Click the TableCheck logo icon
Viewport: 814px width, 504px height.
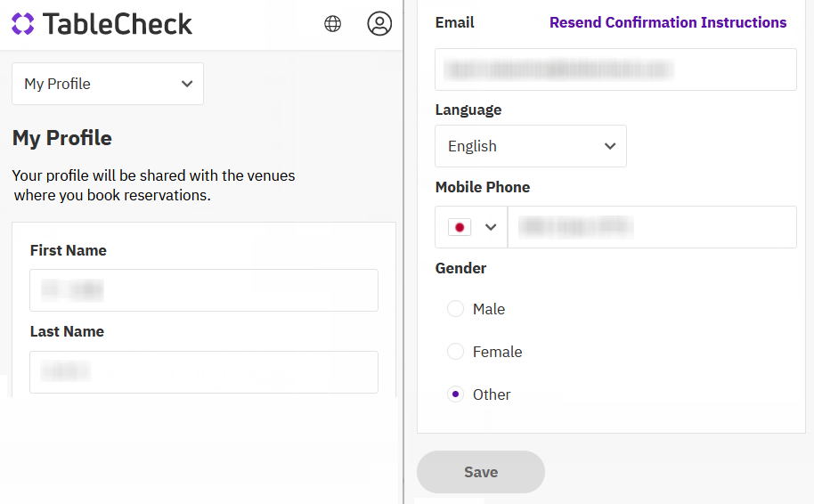[x=23, y=24]
